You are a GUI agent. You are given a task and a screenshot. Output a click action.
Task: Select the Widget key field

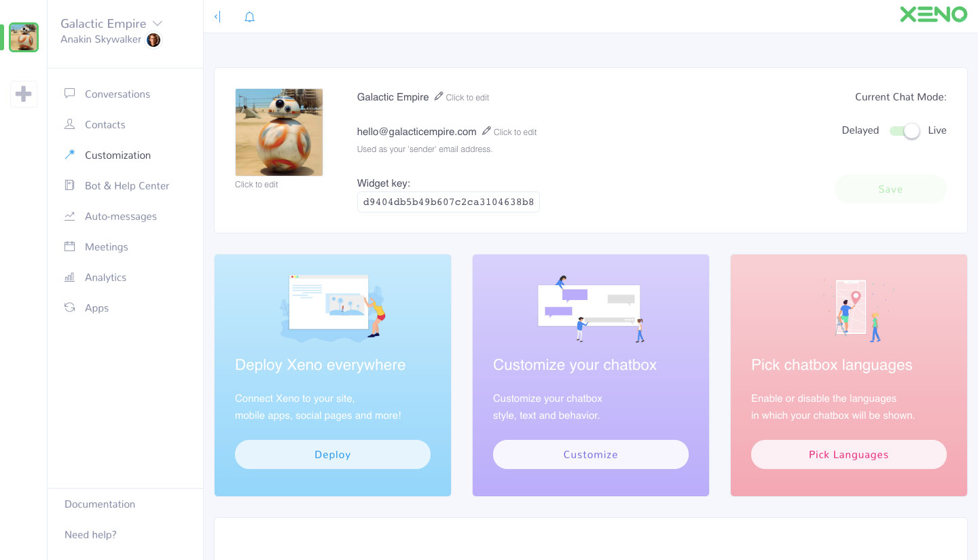pyautogui.click(x=448, y=202)
